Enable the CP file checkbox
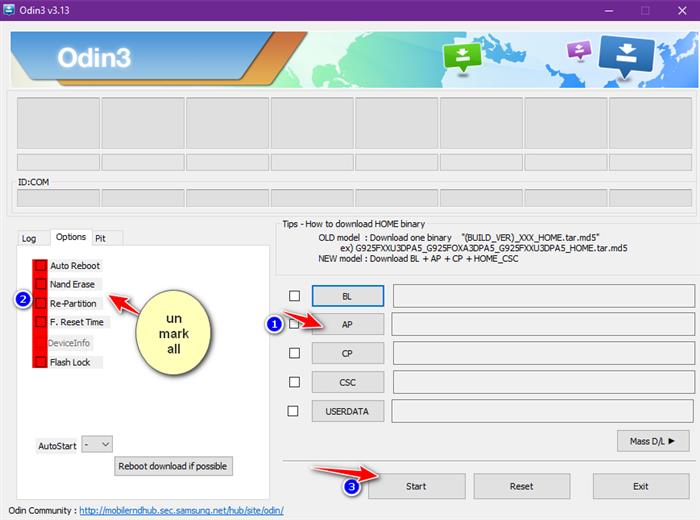This screenshot has height=520, width=700. point(294,353)
